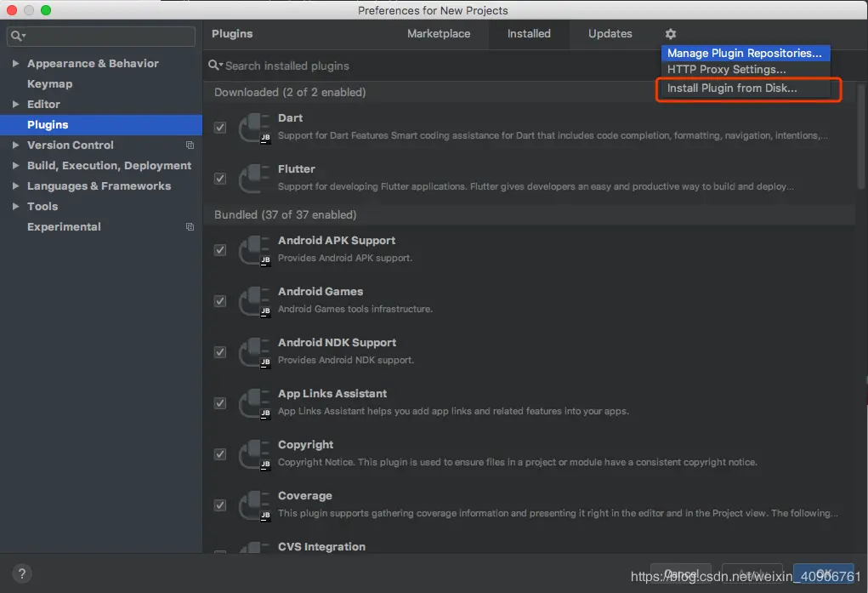Toggle App Links Assistant plugin checkbox
Viewport: 868px width, 593px height.
point(220,403)
